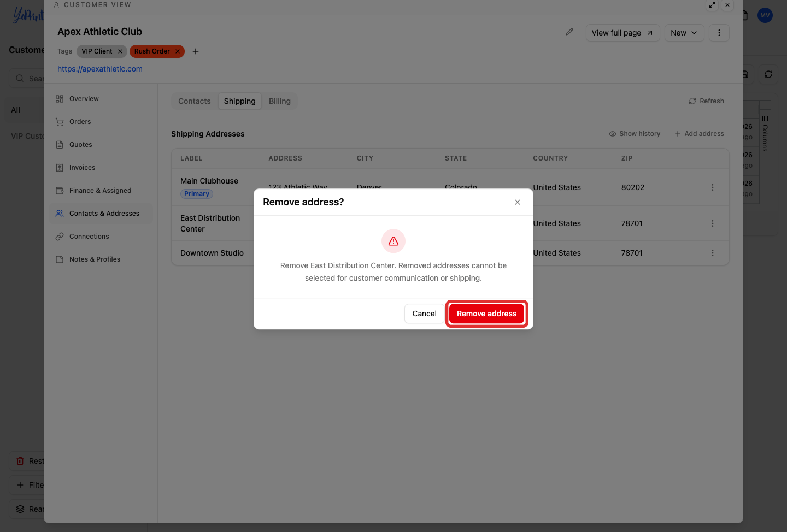Refresh the shipping addresses list
The height and width of the screenshot is (532, 787).
point(706,101)
